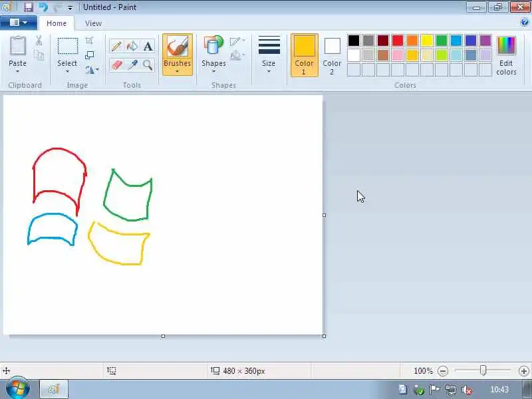Click the Brushes tool icon
Viewport: 532px width, 399px height.
[177, 47]
